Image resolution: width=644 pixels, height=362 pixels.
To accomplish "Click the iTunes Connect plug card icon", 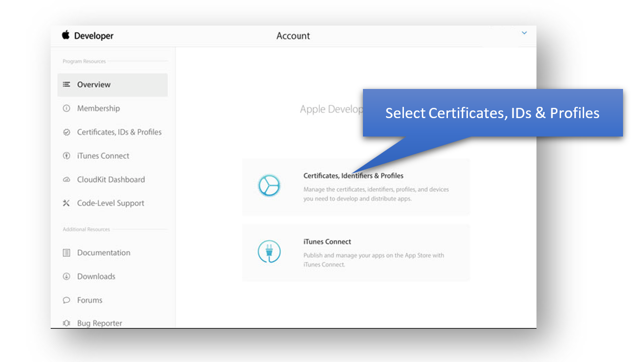I will point(269,252).
